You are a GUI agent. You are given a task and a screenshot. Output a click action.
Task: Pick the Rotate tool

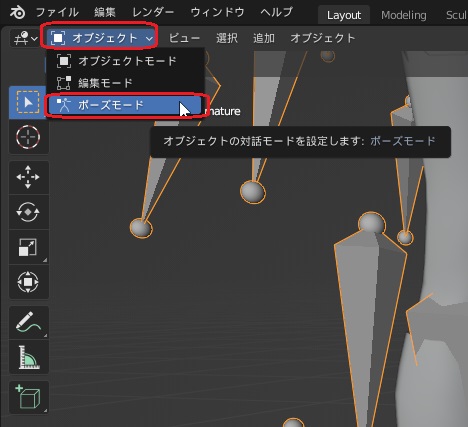coord(28,212)
